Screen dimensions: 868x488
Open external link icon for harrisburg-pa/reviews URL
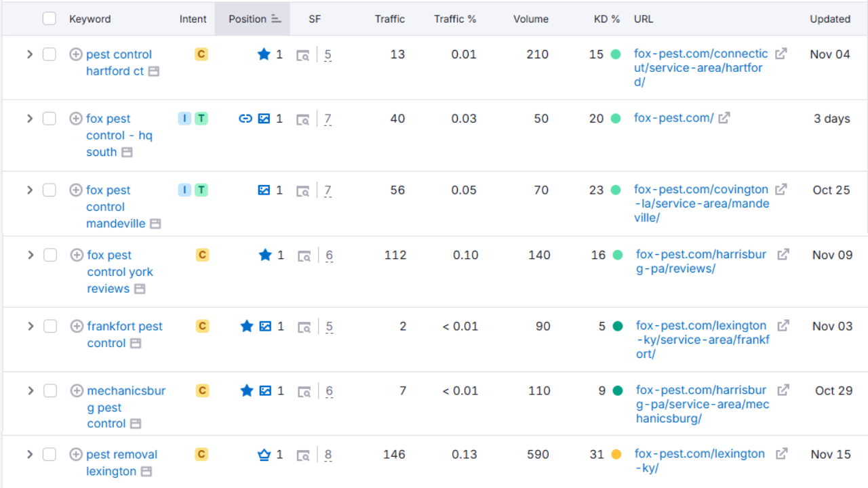783,254
